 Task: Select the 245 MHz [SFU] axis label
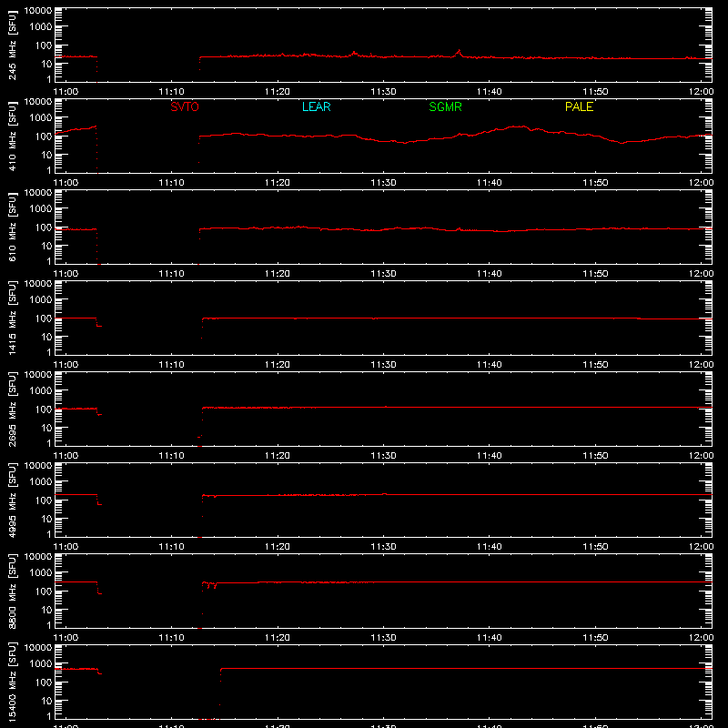(x=12, y=45)
